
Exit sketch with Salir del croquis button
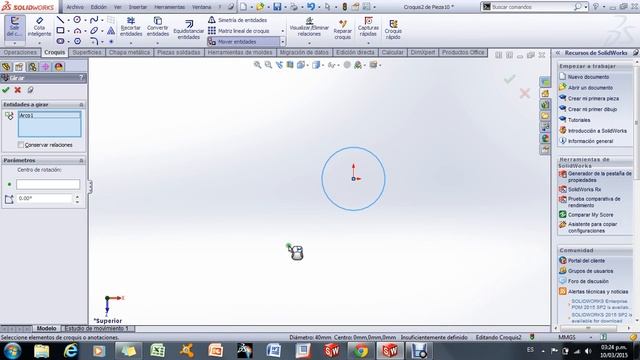point(15,27)
